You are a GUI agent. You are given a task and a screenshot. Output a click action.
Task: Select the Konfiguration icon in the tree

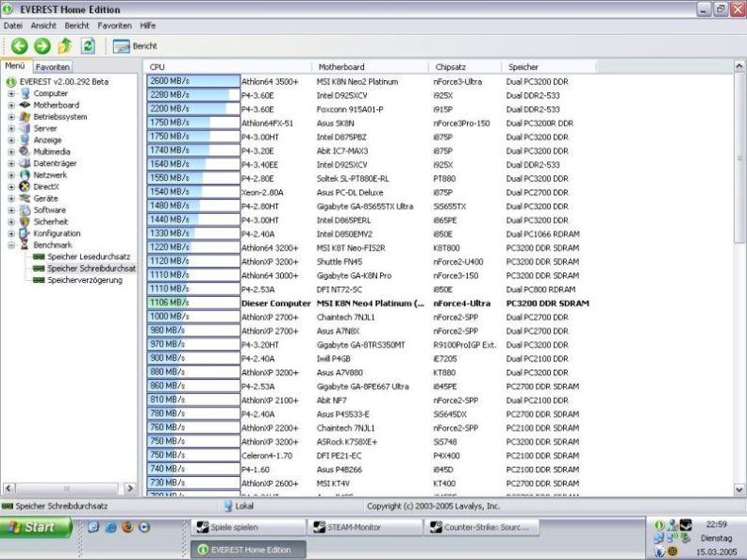point(25,234)
